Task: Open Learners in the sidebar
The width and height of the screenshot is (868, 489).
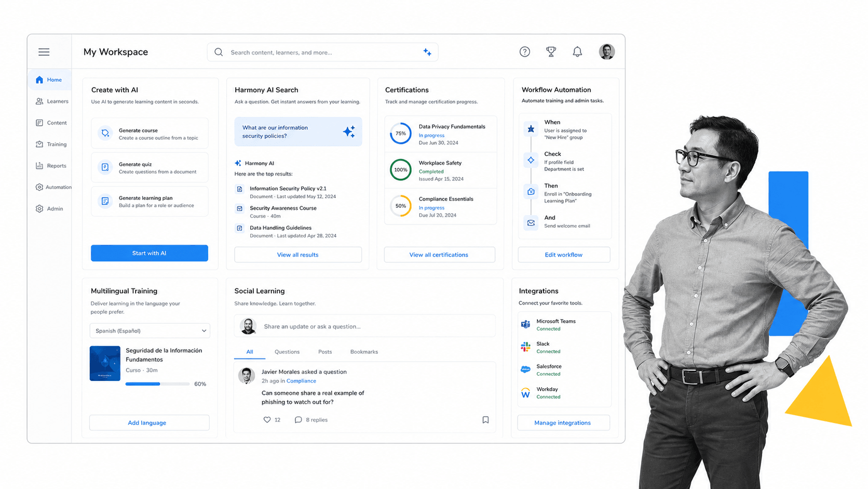Action: [x=51, y=101]
